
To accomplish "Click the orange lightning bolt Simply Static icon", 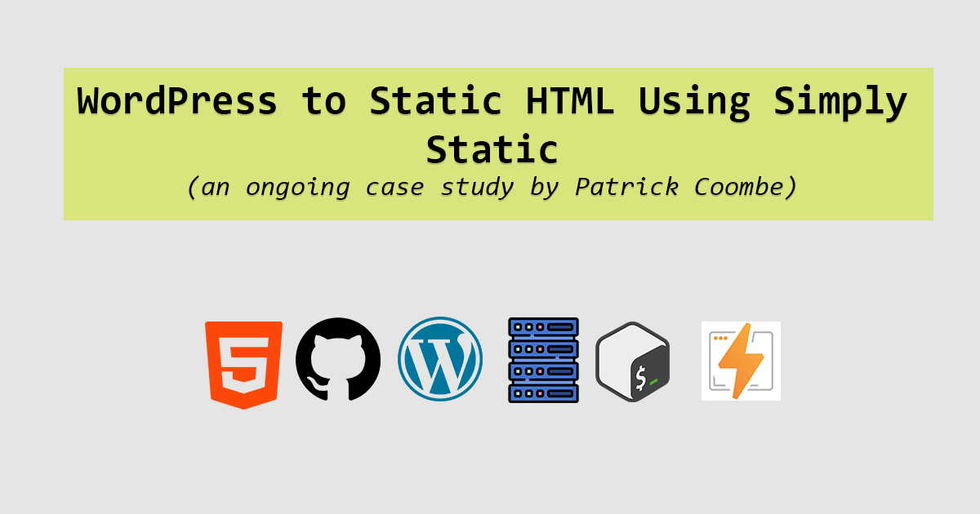I will tap(741, 361).
